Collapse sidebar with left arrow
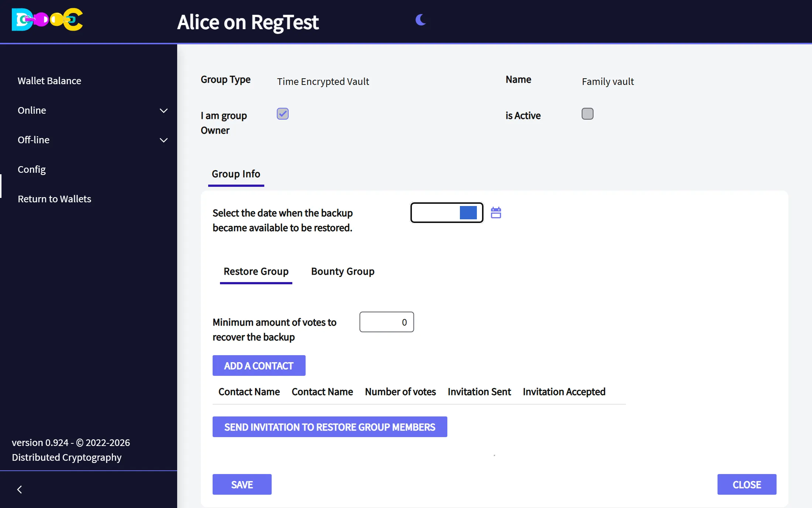 (x=20, y=490)
